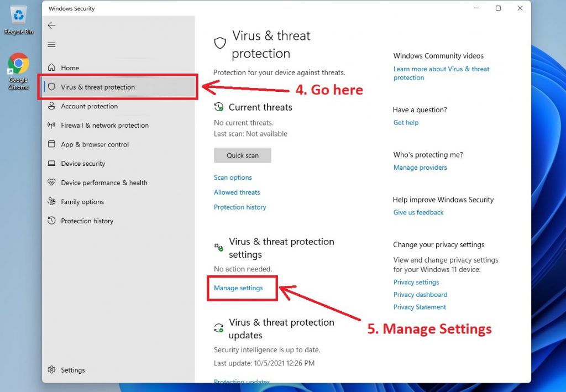Minimize the Windows Security window
Screen dimensions: 566x392
[476, 8]
